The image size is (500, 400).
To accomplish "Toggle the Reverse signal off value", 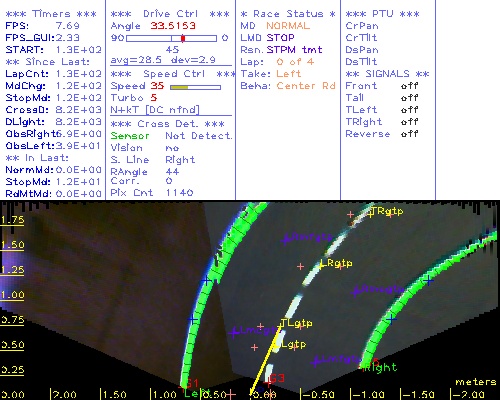I will coord(409,134).
